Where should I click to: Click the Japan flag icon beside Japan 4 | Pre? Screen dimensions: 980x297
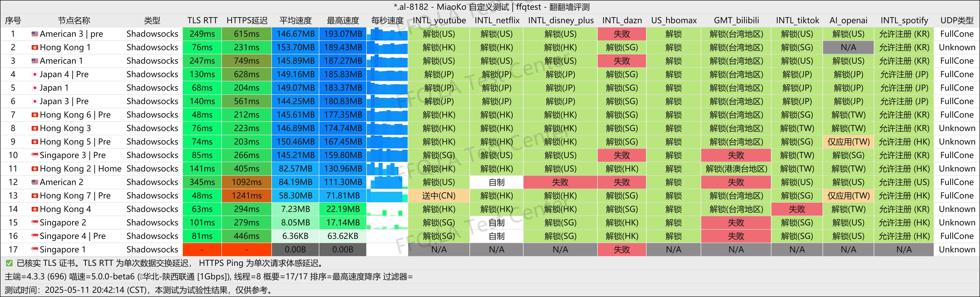pyautogui.click(x=35, y=74)
